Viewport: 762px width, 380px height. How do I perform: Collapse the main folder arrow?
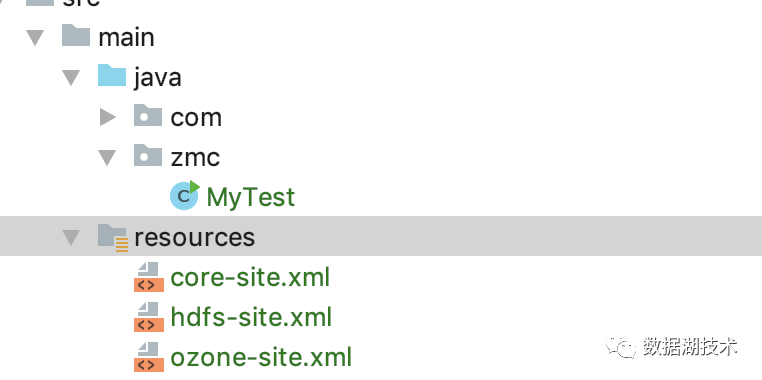coord(35,38)
